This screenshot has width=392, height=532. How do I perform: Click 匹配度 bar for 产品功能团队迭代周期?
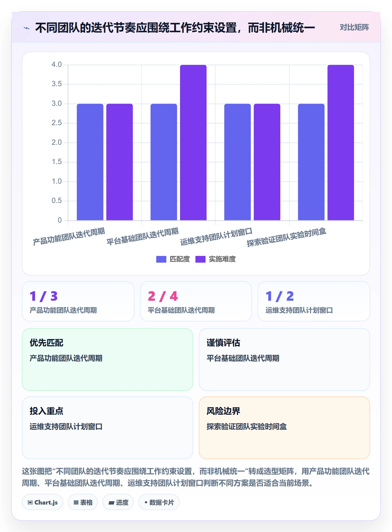coord(90,162)
